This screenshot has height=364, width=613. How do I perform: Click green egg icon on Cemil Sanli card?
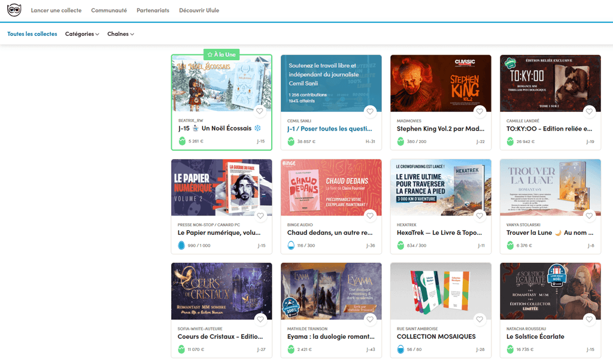tap(291, 141)
